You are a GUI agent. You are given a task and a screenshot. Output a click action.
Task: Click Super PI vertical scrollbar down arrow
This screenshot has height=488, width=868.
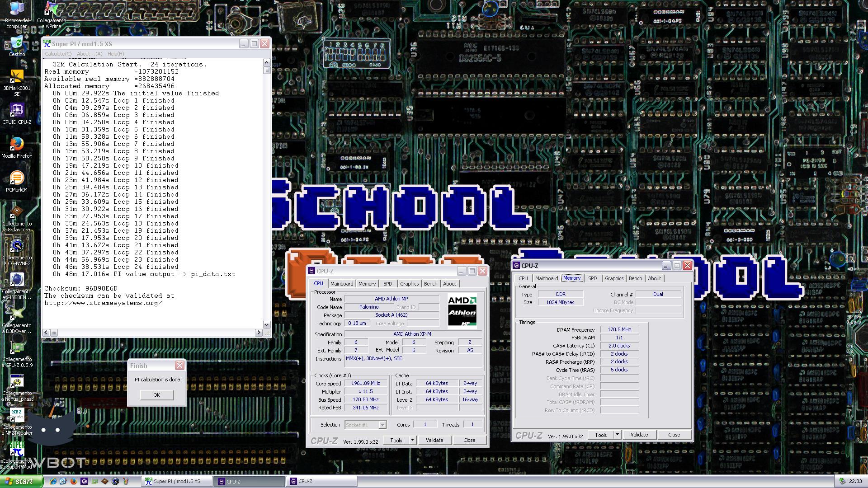pyautogui.click(x=266, y=324)
